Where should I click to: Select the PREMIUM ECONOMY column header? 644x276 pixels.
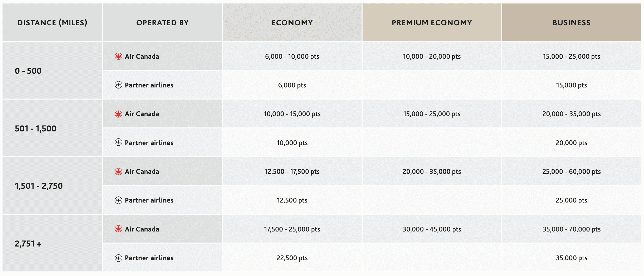point(432,23)
